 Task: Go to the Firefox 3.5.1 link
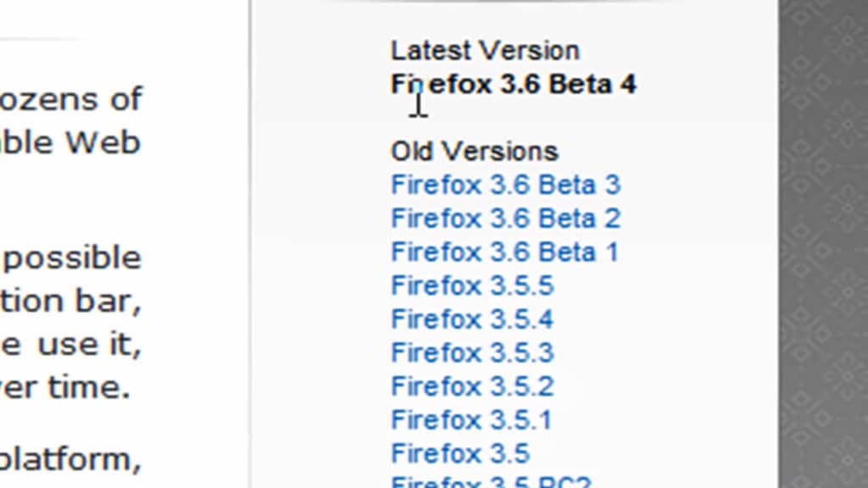pyautogui.click(x=471, y=420)
